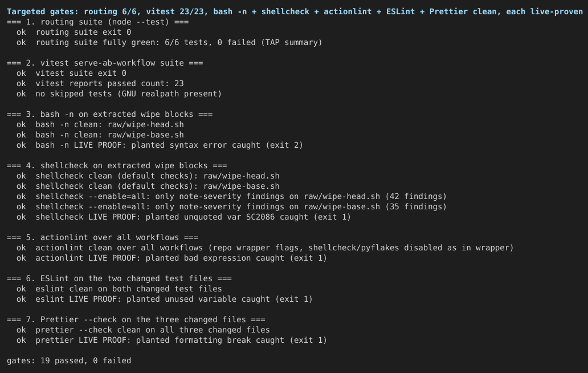Click the Targeted gates summary headline
This screenshot has height=373, width=588.
(295, 11)
